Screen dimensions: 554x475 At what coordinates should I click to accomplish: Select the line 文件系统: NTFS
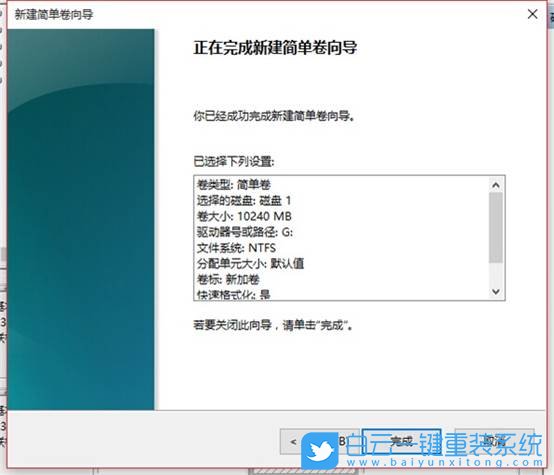(236, 248)
